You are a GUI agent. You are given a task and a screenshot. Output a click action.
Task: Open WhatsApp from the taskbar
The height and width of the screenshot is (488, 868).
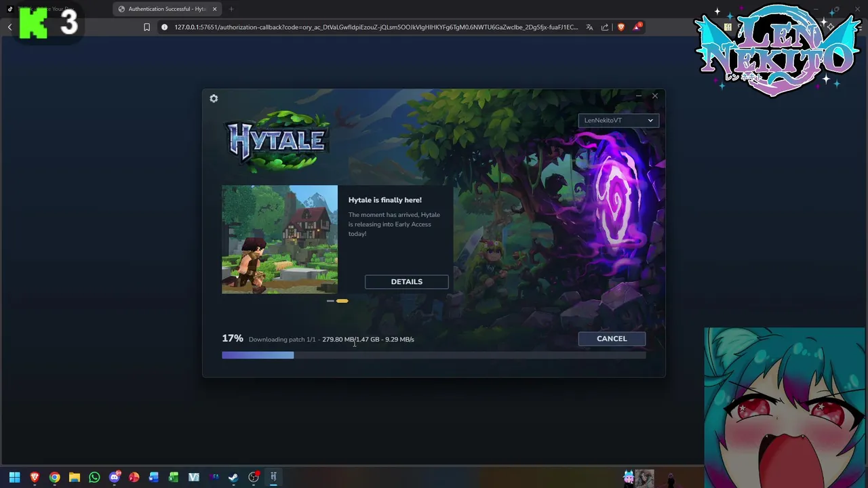pos(94,477)
